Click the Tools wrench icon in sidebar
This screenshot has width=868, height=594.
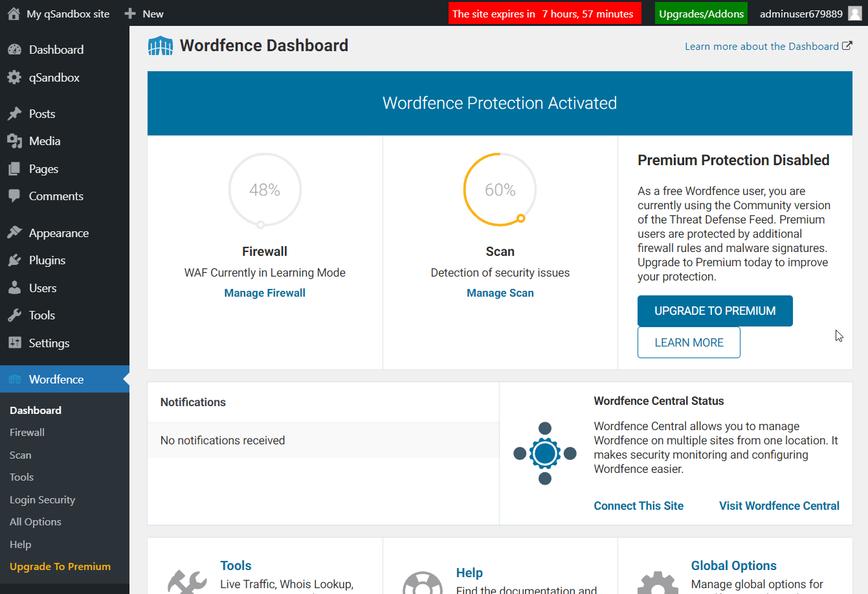[x=14, y=315]
